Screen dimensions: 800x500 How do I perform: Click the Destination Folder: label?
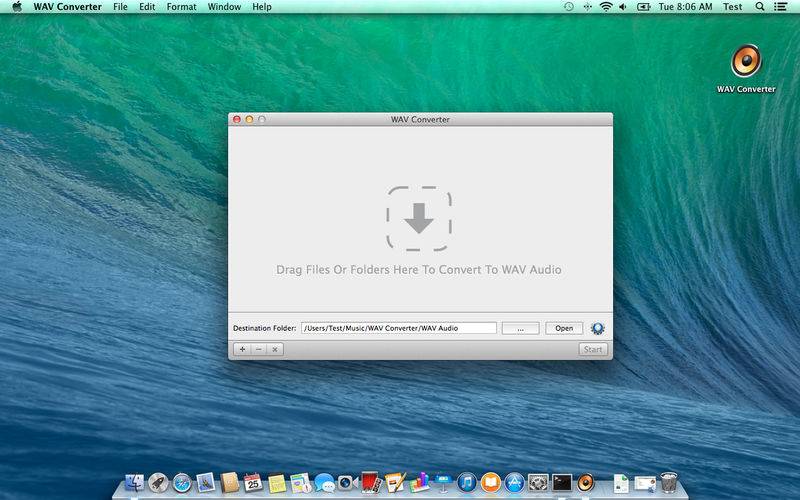pyautogui.click(x=264, y=328)
